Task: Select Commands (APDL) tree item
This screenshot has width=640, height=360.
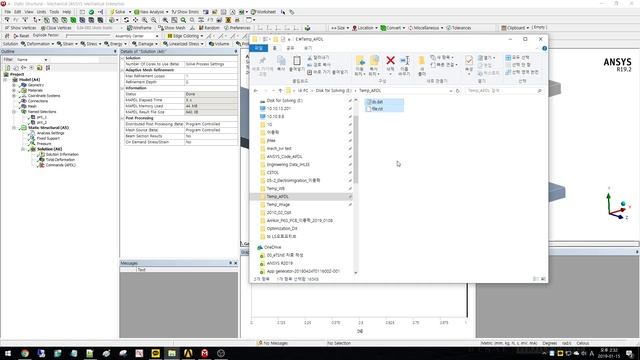Action: 60,165
